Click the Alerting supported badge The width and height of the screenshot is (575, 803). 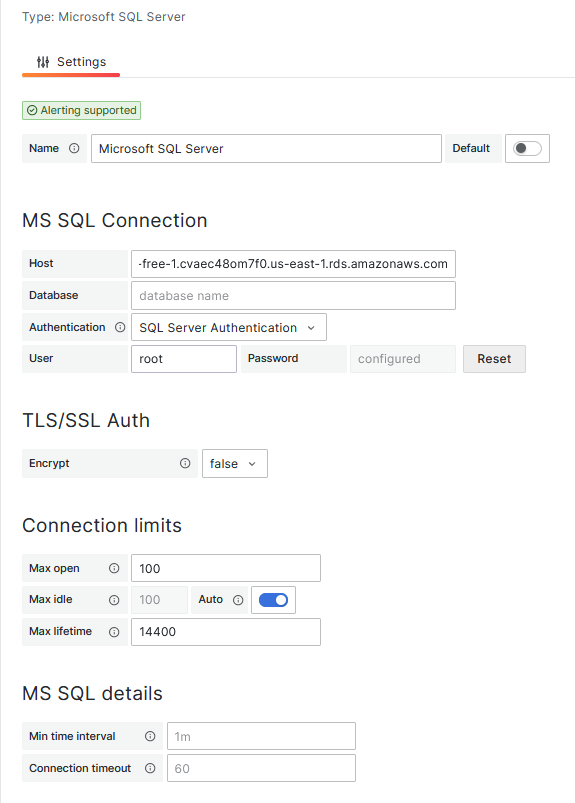pyautogui.click(x=81, y=111)
